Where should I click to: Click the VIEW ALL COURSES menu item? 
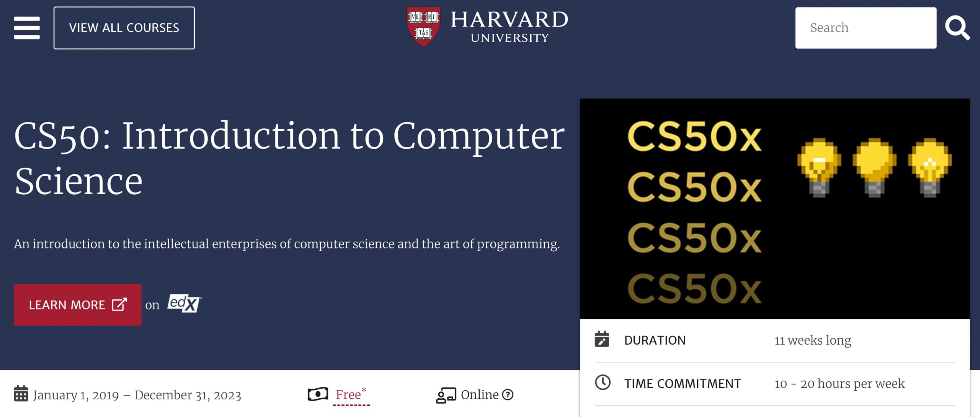tap(124, 28)
